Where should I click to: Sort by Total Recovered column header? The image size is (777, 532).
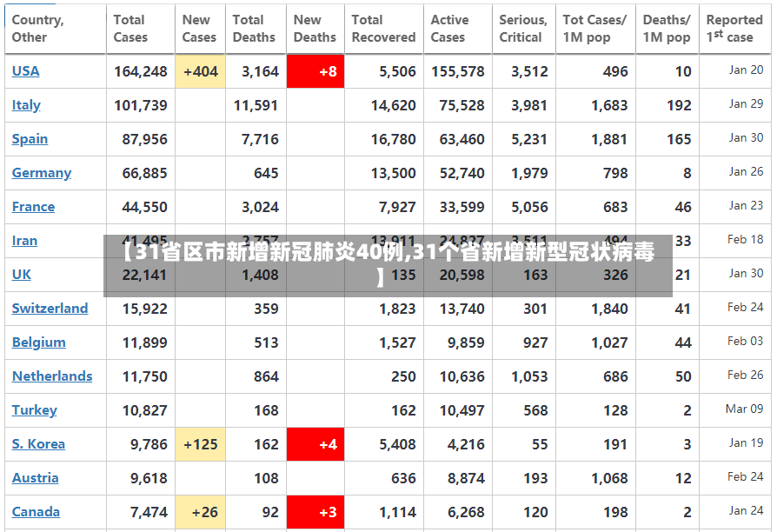(384, 29)
